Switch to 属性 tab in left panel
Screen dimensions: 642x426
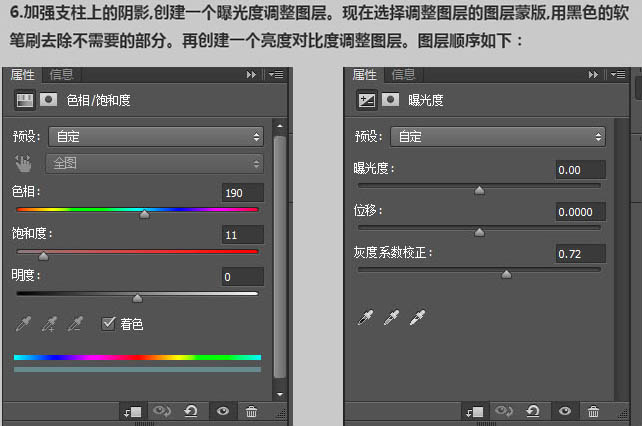22,75
